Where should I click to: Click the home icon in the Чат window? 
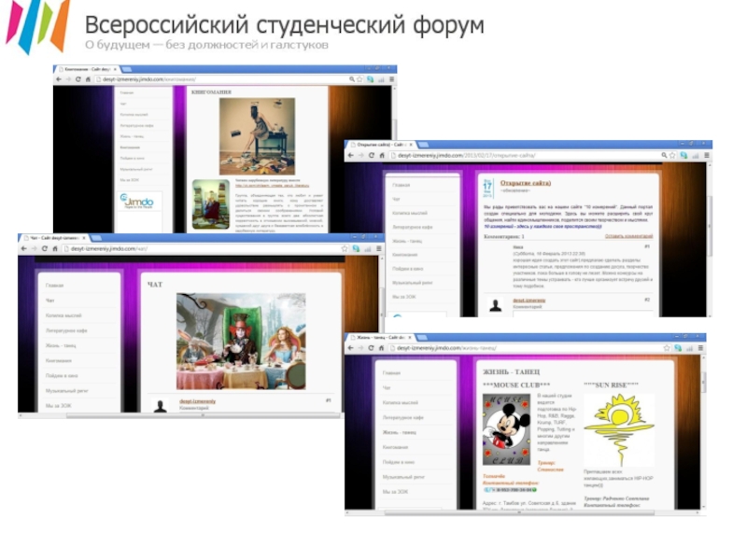(55, 248)
